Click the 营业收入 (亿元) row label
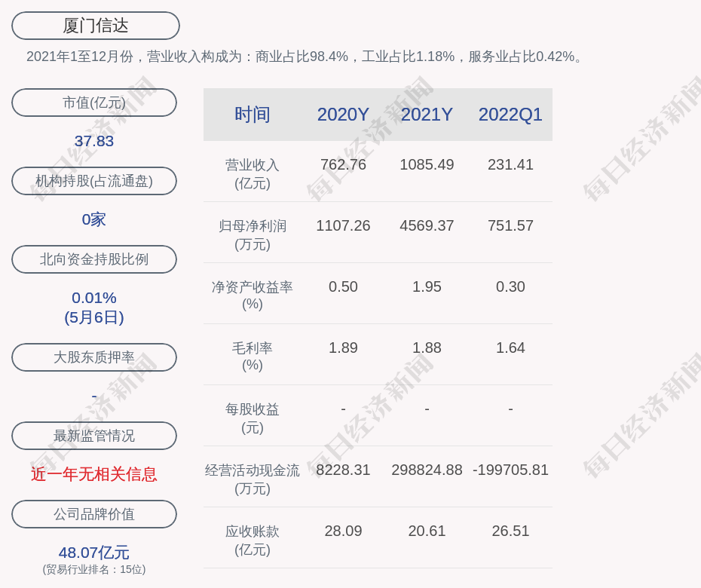Screen dimensions: 701x588 [253, 174]
